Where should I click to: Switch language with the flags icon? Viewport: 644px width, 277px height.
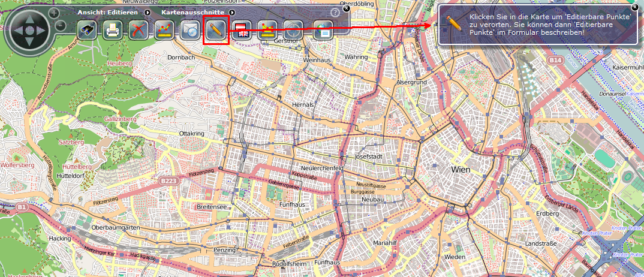point(242,31)
